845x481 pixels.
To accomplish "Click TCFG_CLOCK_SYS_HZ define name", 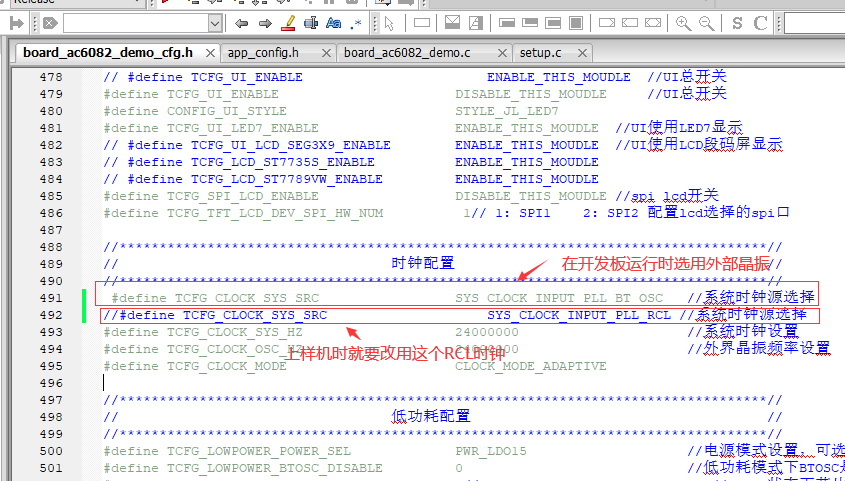I will point(234,332).
